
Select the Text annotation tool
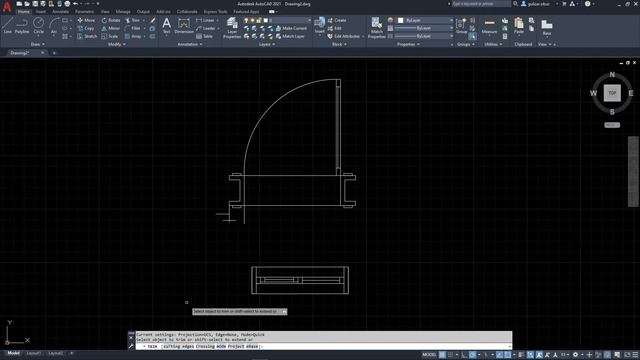[x=167, y=25]
